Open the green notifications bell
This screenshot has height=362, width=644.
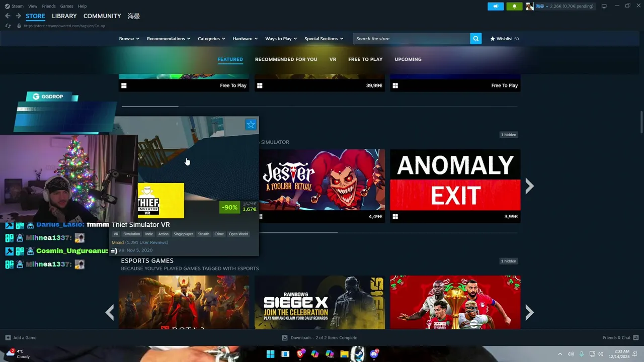click(514, 6)
